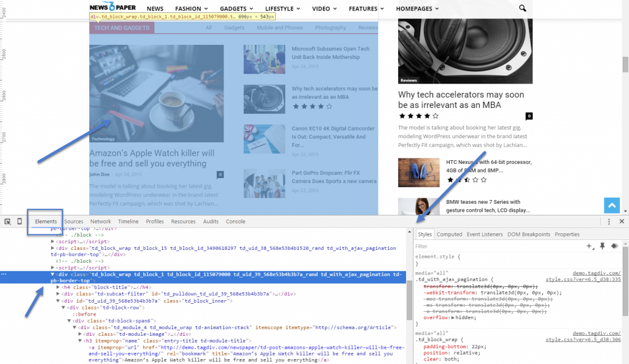
Task: Open the DevTools three-dot options menu
Action: (609, 222)
